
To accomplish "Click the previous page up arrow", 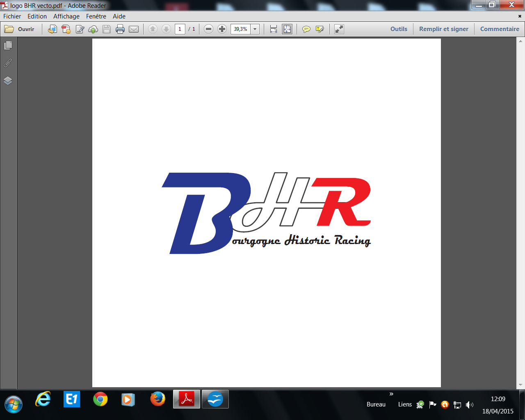I will [x=153, y=29].
